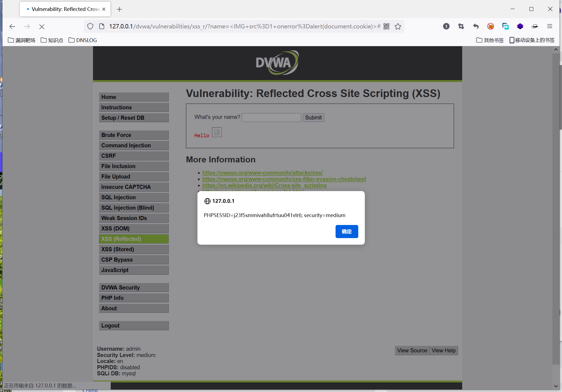This screenshot has width=562, height=392.
Task: Click the 漏洞靶场 bookmark folder icon
Action: click(11, 40)
